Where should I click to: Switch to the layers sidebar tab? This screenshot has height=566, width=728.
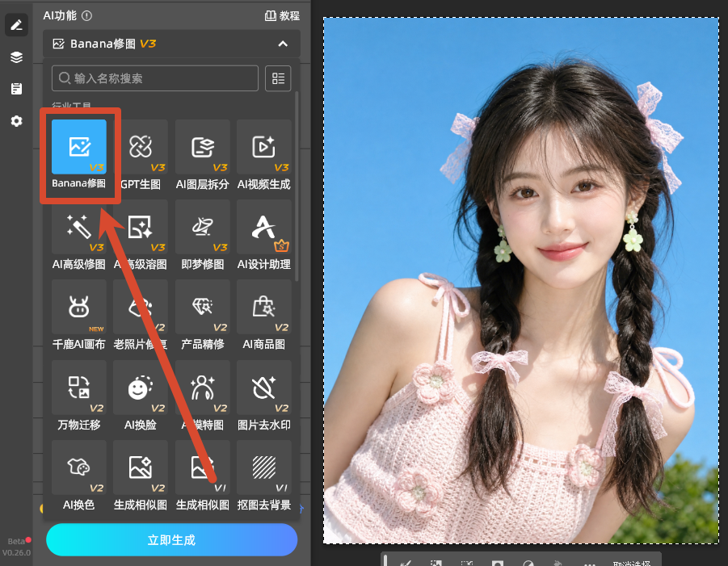click(16, 57)
